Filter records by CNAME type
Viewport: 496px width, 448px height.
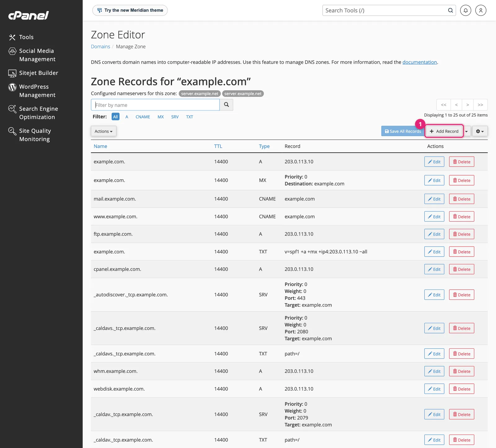pos(143,117)
